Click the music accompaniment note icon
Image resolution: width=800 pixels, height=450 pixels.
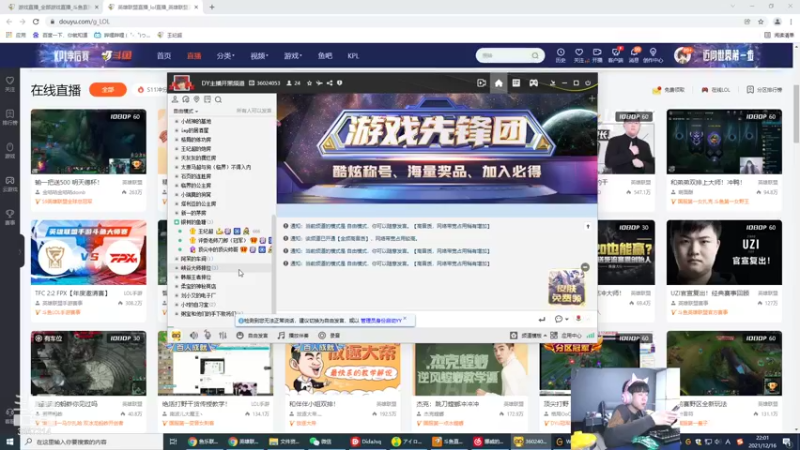[x=281, y=335]
